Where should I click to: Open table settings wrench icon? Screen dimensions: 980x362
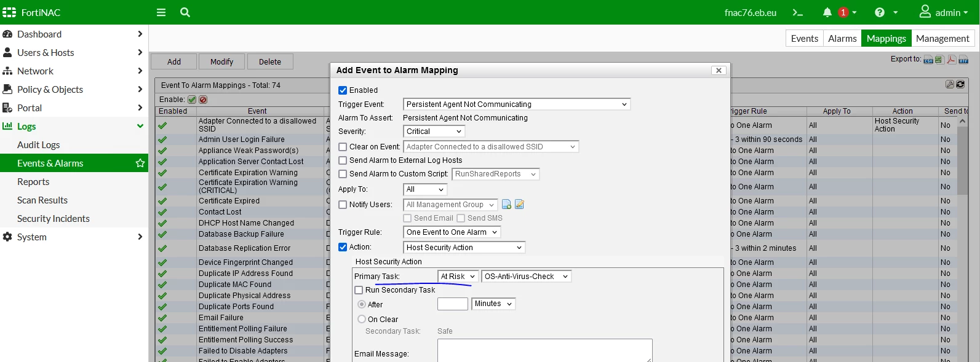(x=950, y=84)
